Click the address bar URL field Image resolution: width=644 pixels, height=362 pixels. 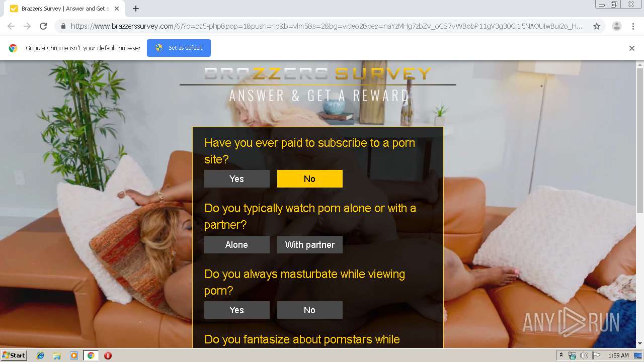coord(327,26)
